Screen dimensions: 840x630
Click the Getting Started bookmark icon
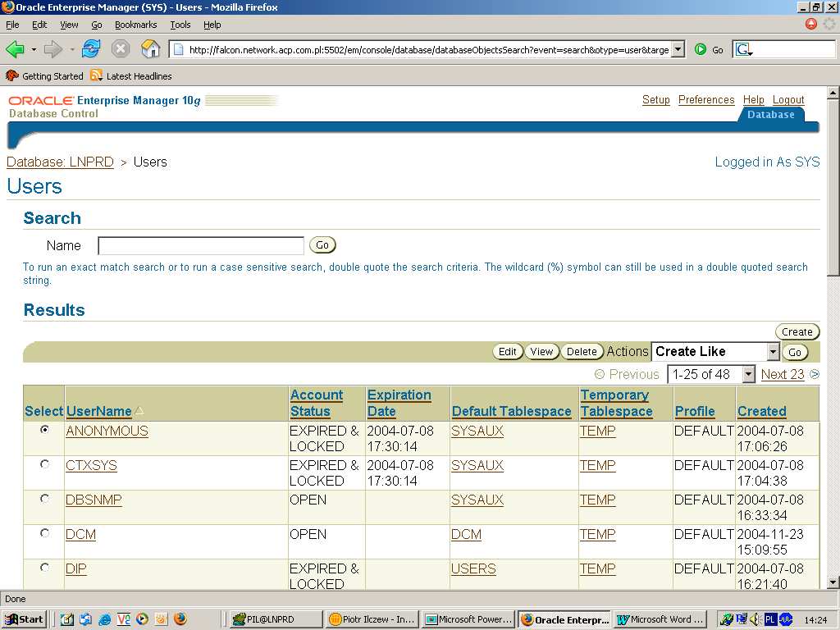[x=11, y=76]
